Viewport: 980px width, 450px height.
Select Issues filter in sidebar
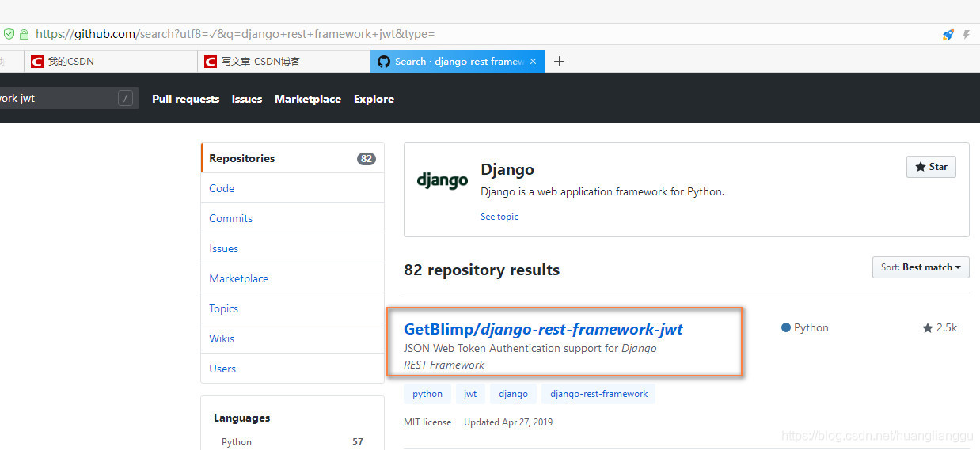[292, 248]
